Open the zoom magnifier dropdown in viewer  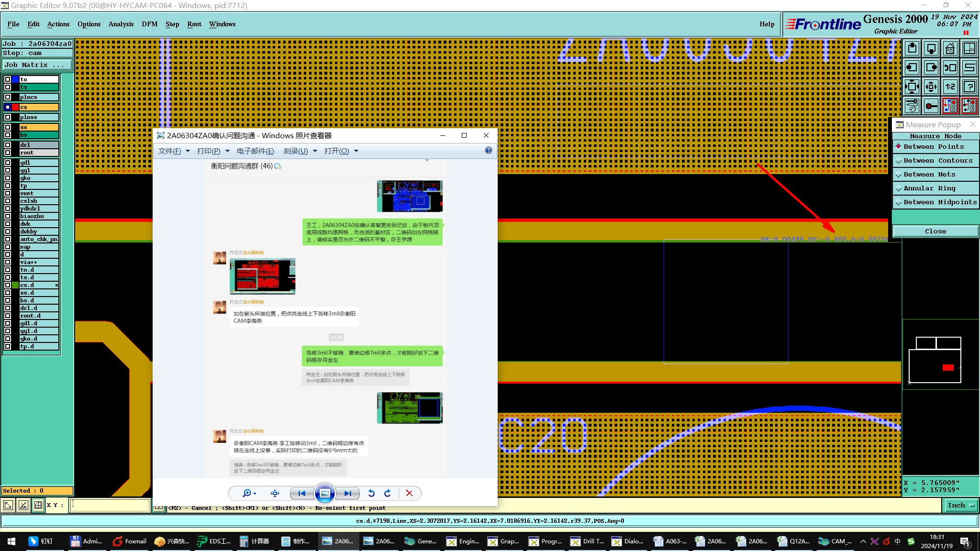point(249,493)
